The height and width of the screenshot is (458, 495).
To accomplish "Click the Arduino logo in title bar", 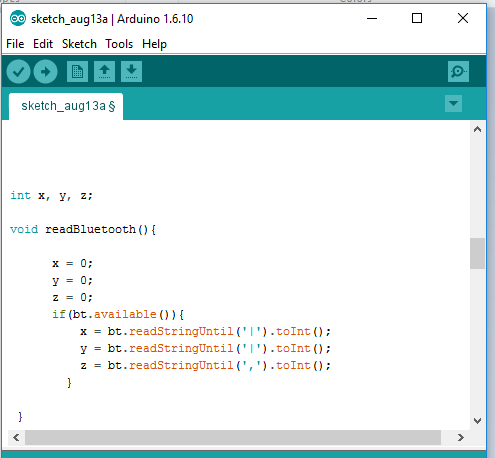I will point(18,18).
